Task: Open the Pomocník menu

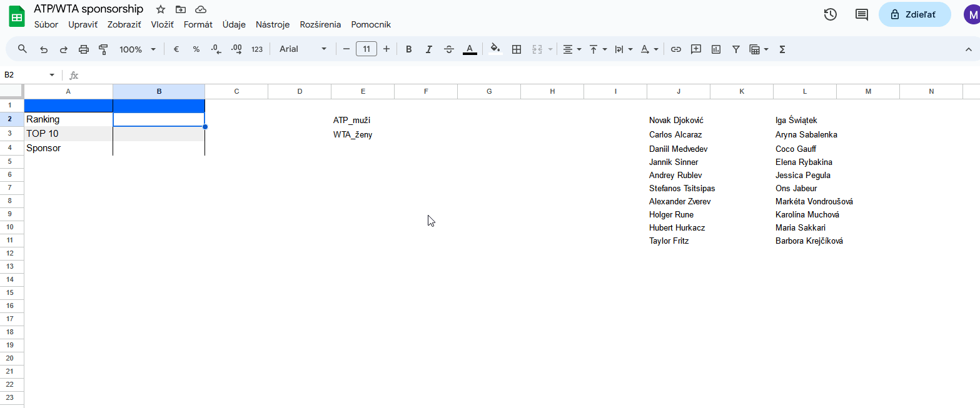Action: tap(371, 25)
